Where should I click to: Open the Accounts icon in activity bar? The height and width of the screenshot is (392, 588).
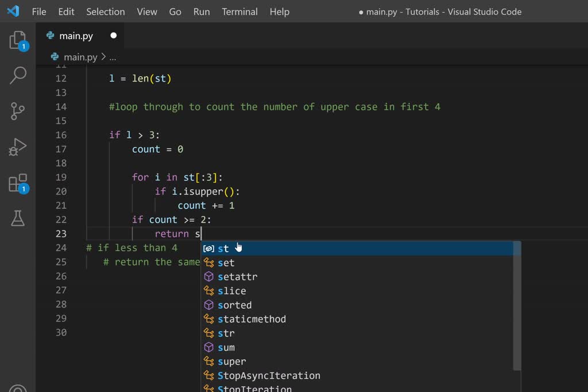pyautogui.click(x=18, y=388)
